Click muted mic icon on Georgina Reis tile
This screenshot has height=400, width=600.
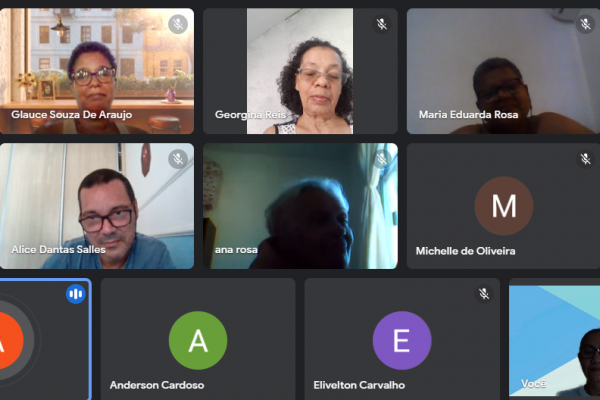(x=382, y=24)
